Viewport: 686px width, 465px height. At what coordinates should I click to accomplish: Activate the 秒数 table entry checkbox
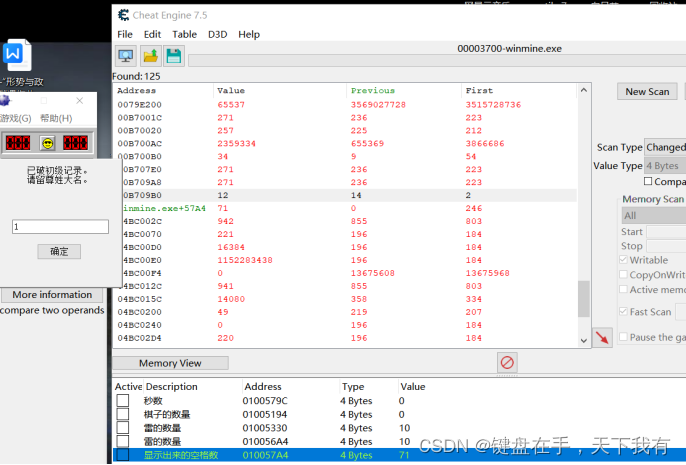click(x=123, y=400)
